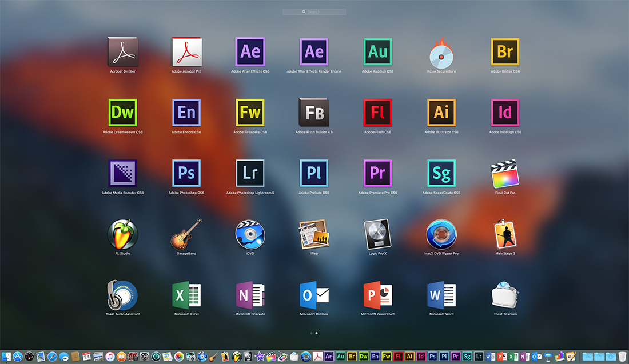Open Toast Audio Assistant app

[x=122, y=295]
